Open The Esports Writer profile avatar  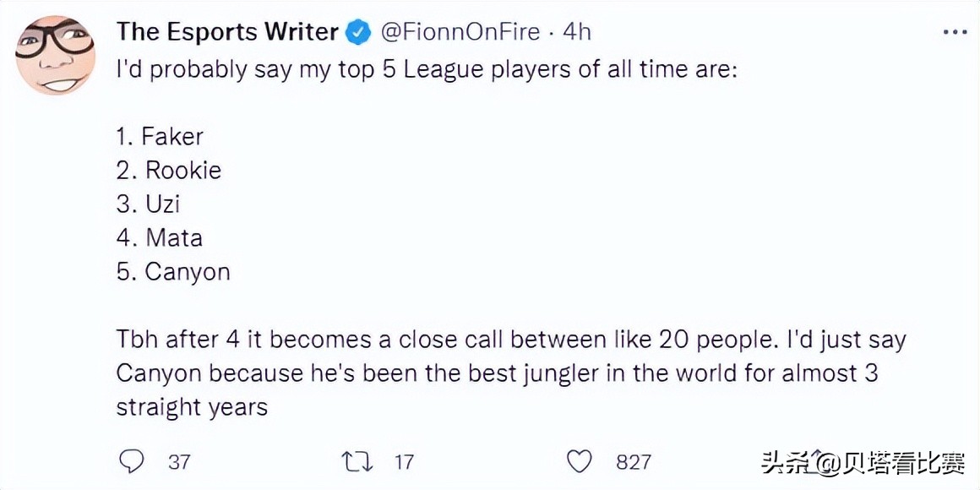tap(55, 55)
